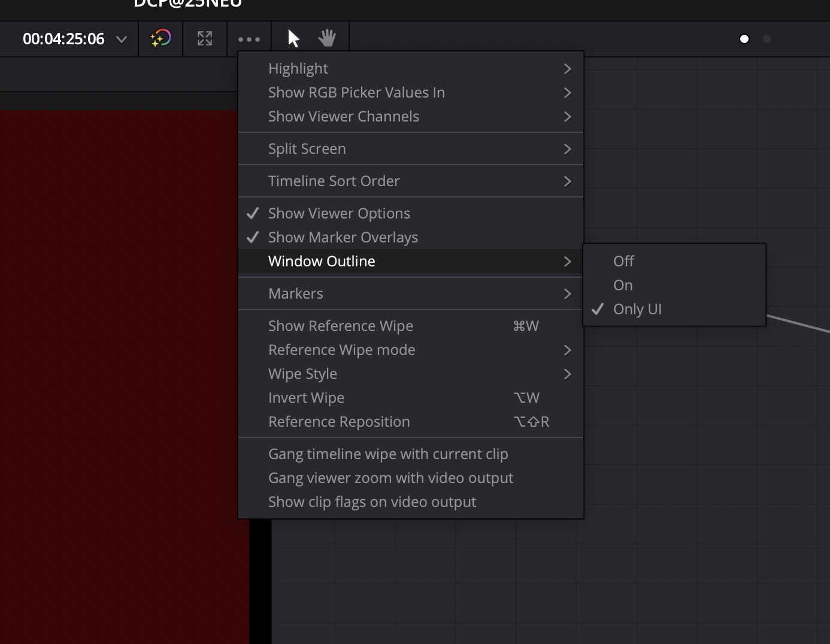Choose Invert Wipe
Viewport: 830px width, 644px height.
411,398
